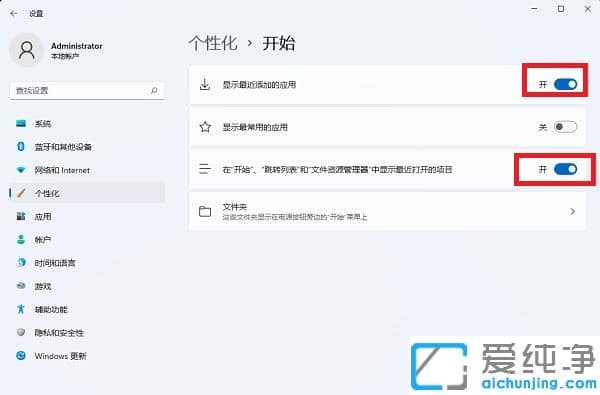Toggle recently opened items switch off
The image size is (600, 395).
[566, 169]
